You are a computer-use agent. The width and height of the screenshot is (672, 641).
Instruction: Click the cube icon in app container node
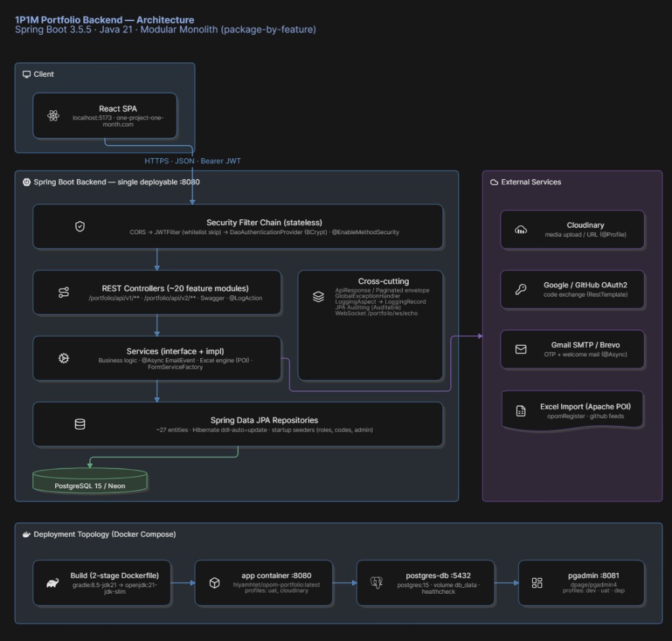pyautogui.click(x=215, y=583)
